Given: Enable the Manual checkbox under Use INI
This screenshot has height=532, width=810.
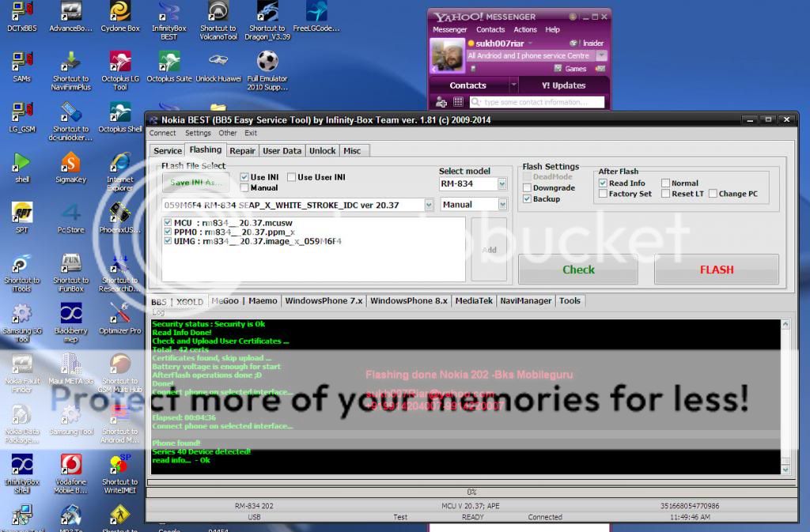Looking at the screenshot, I should pyautogui.click(x=244, y=188).
